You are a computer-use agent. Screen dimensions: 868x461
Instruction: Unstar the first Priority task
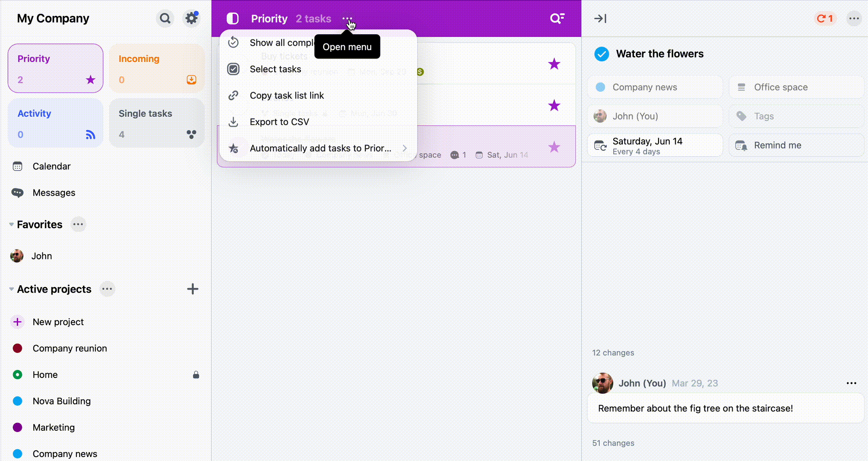[554, 64]
